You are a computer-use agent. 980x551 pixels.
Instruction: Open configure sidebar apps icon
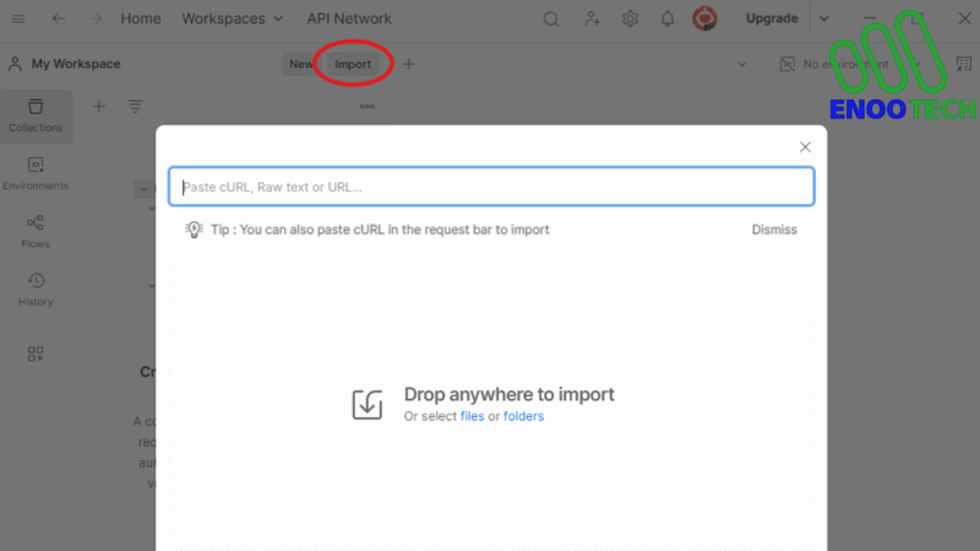pyautogui.click(x=36, y=354)
